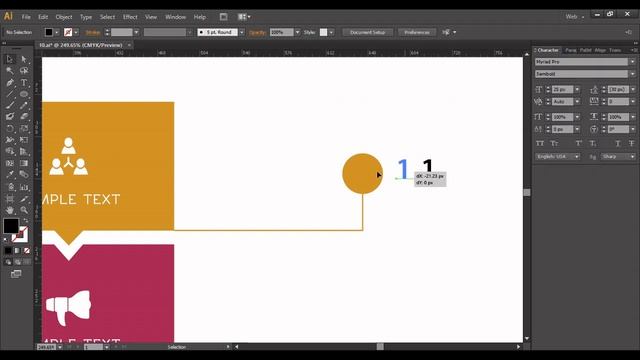Select the Blob Brush tool

9,117
